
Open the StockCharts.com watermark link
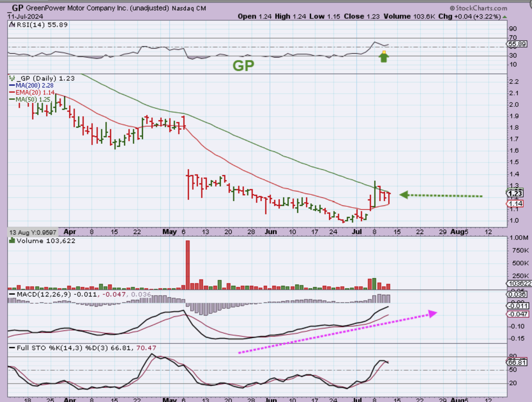click(478, 8)
